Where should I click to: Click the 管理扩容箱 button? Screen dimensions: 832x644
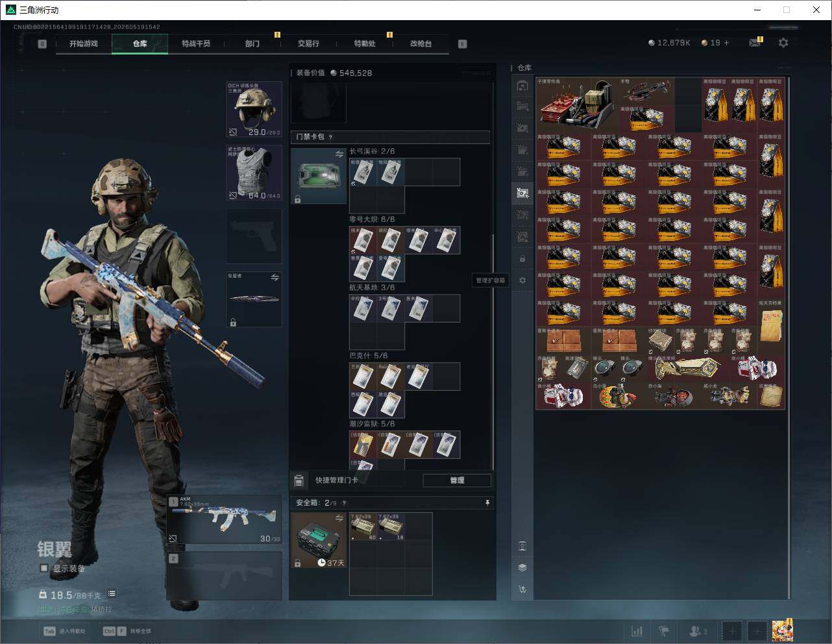pos(491,280)
